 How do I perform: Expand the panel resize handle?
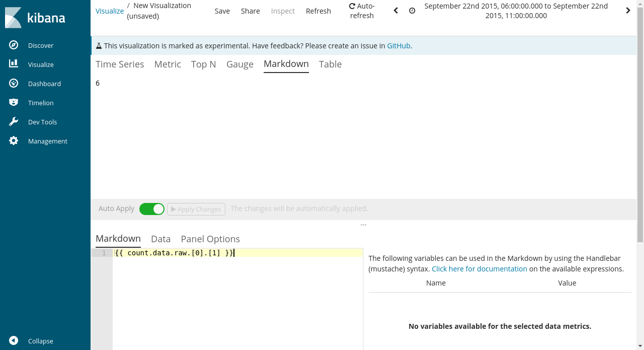point(363,225)
